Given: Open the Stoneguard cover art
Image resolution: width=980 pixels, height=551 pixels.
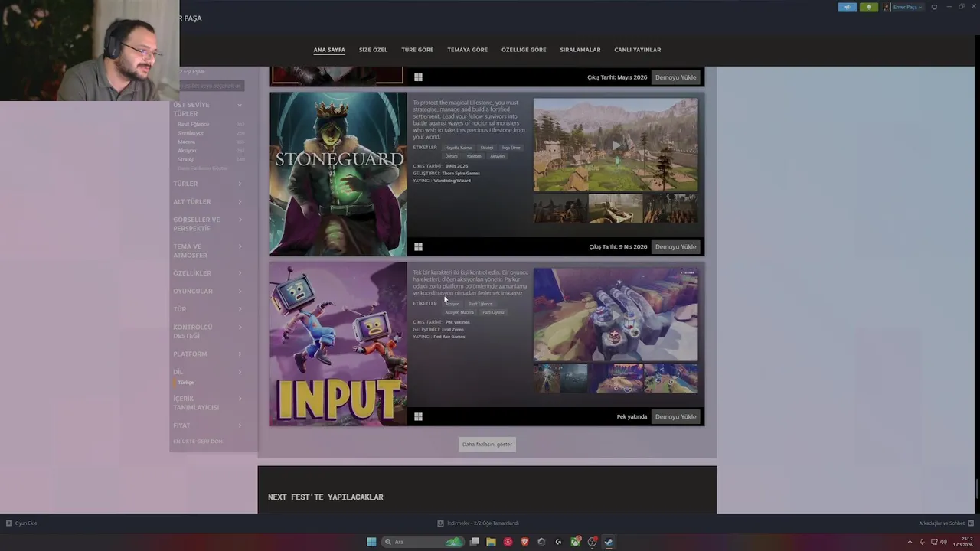Looking at the screenshot, I should pos(338,174).
